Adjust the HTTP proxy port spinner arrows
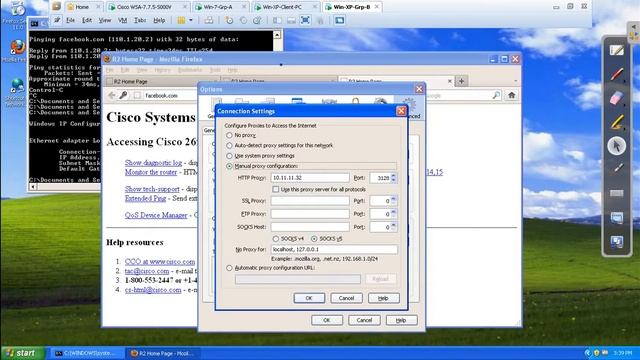The image size is (640, 360). [x=393, y=178]
